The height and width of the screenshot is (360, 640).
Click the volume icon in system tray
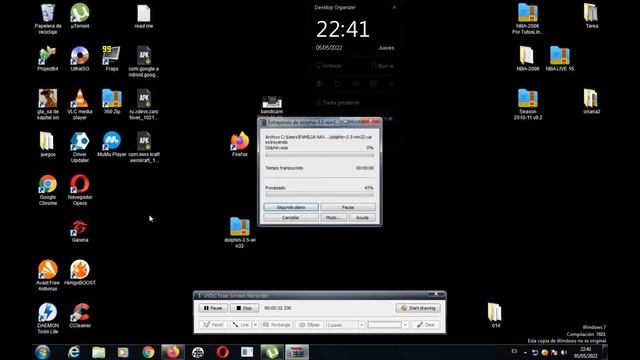pos(564,352)
